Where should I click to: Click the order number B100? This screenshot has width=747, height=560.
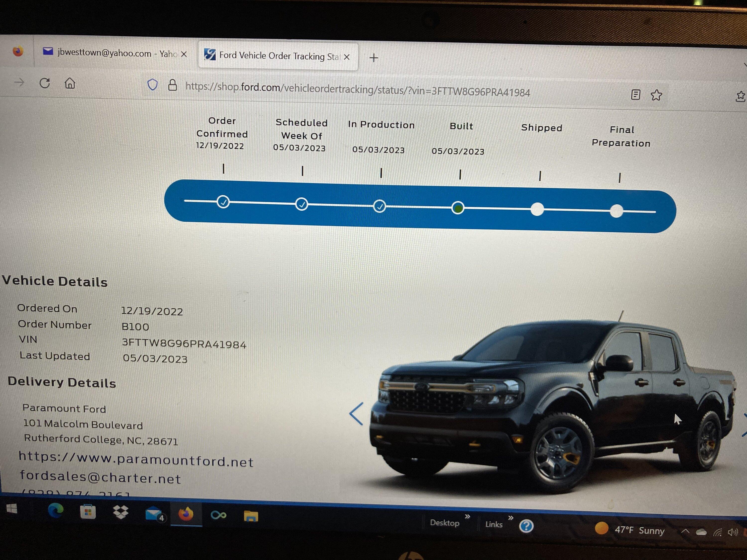[135, 327]
